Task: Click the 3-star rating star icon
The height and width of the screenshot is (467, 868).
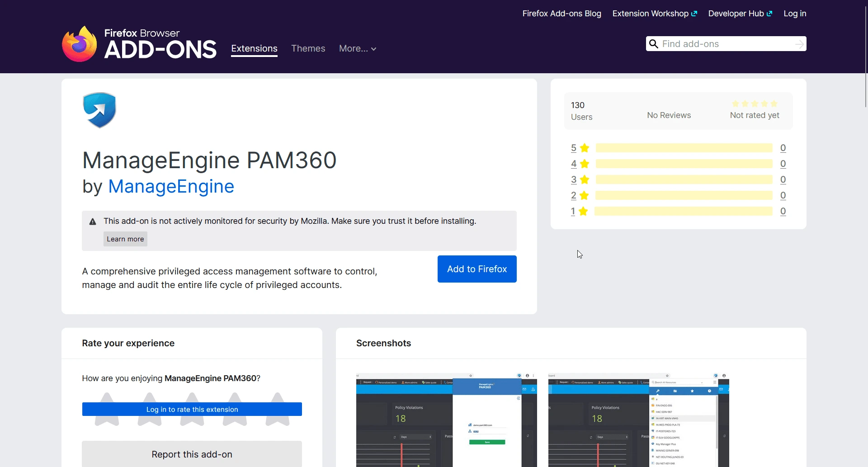Action: 585,179
